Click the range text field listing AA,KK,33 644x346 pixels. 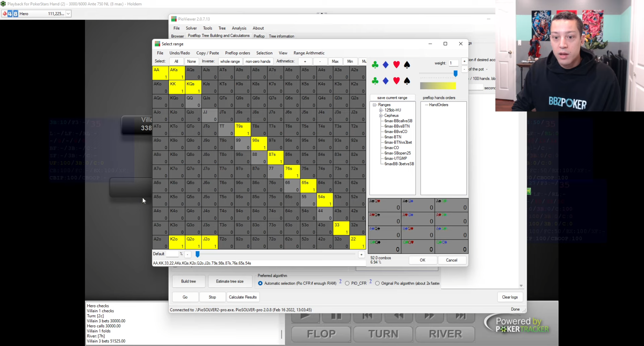point(259,263)
